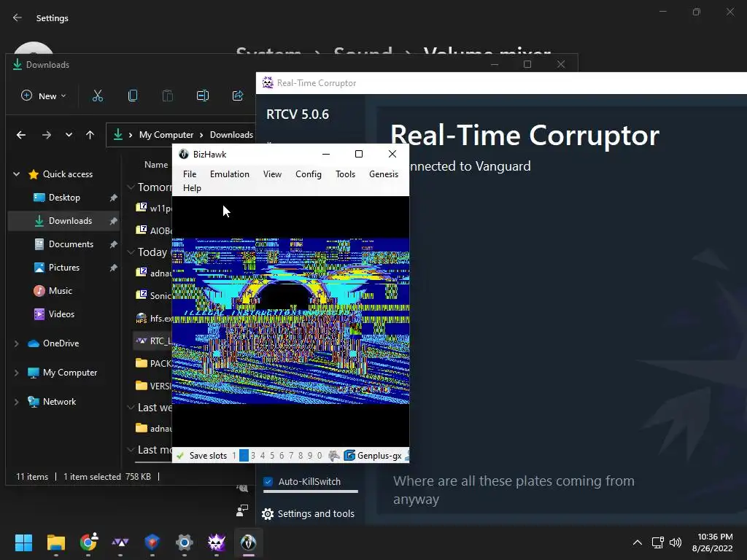The image size is (747, 560).
Task: Click Downloads in the address breadcrumb
Action: (x=231, y=135)
